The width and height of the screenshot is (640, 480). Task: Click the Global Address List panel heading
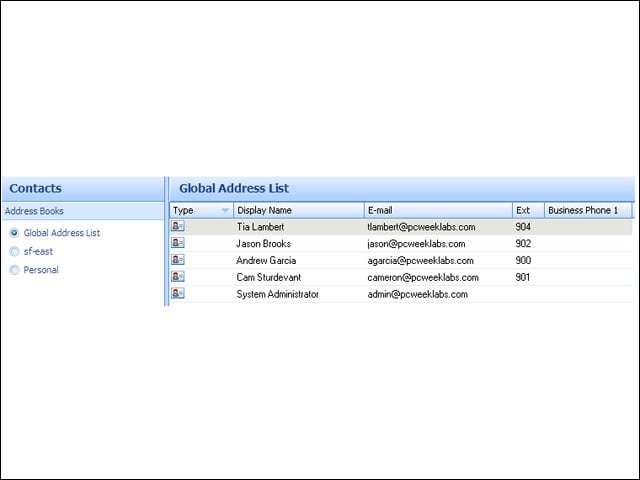coord(234,188)
